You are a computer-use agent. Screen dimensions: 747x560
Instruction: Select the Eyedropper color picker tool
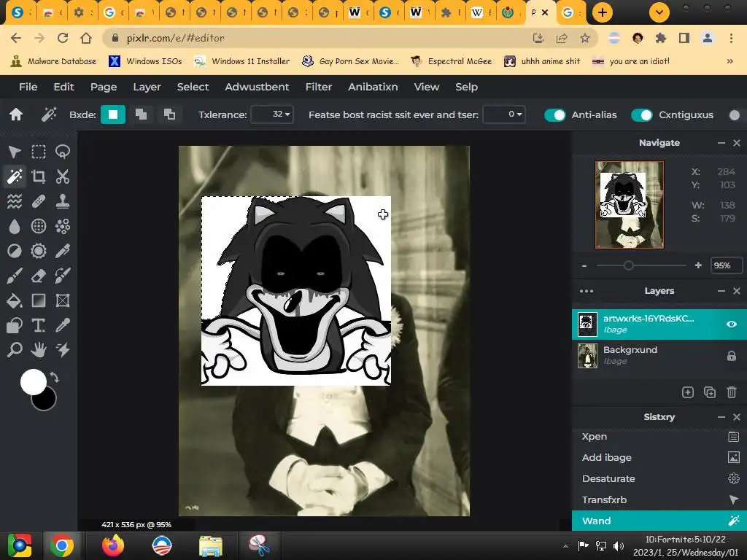(x=63, y=325)
